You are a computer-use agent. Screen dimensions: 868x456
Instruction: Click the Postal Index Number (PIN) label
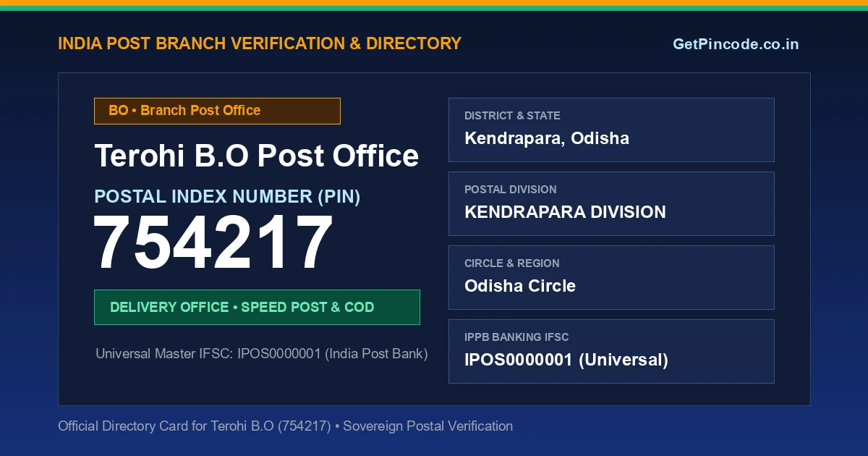coord(227,196)
